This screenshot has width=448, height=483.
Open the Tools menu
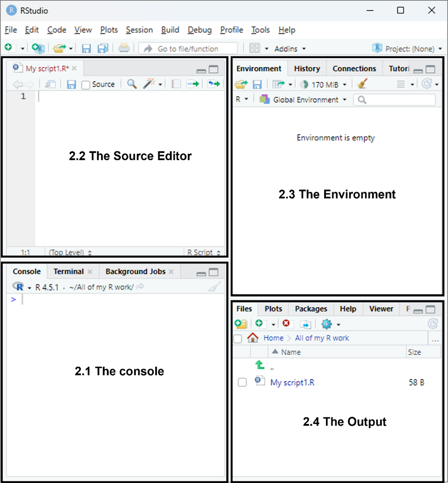tap(260, 30)
